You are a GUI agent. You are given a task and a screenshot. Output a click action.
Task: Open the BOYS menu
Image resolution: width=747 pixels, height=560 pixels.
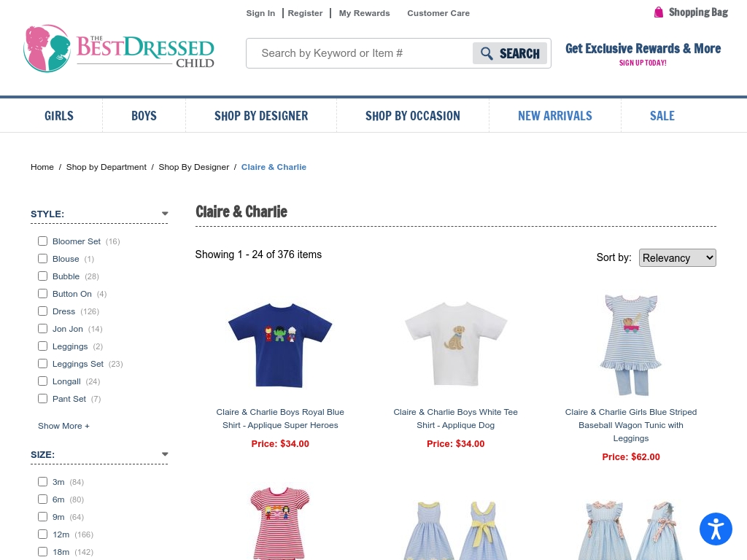coord(144,116)
